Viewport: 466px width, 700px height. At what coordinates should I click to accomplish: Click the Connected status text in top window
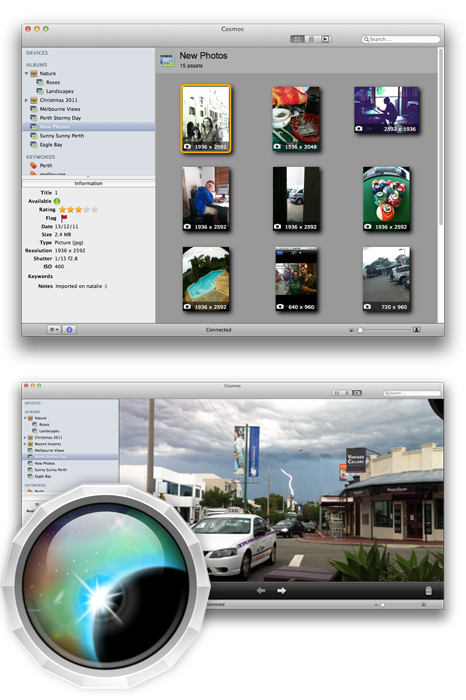tap(219, 330)
